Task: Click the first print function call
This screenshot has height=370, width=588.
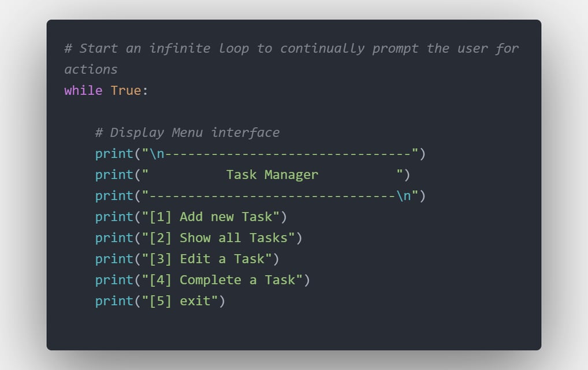Action: click(260, 153)
